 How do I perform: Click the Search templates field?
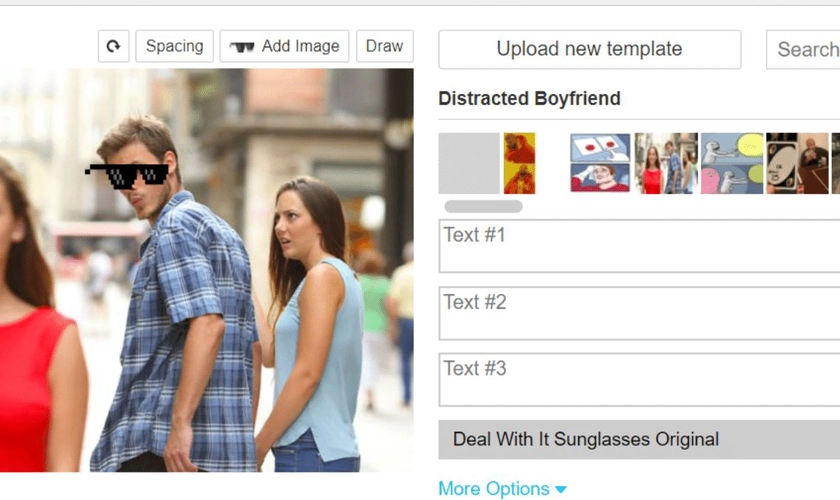coord(803,49)
